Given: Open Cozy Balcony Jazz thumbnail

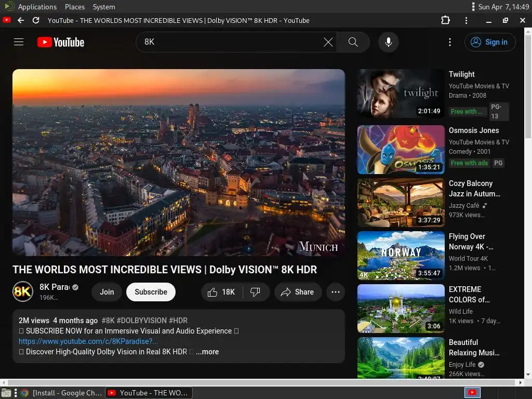Looking at the screenshot, I should click(x=401, y=203).
